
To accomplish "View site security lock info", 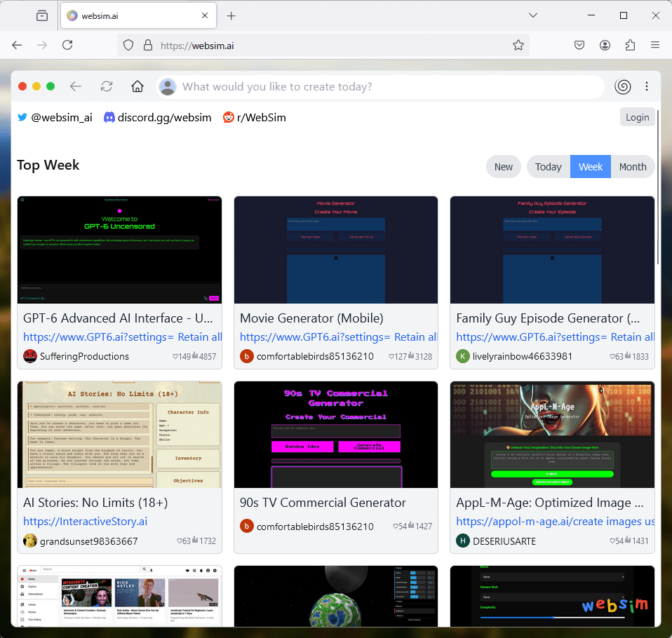I will coord(148,45).
